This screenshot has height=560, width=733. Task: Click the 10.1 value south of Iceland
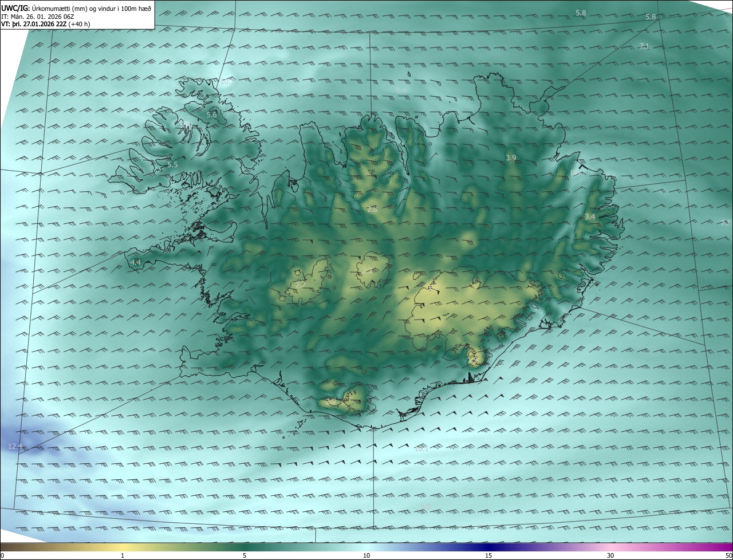click(x=421, y=449)
